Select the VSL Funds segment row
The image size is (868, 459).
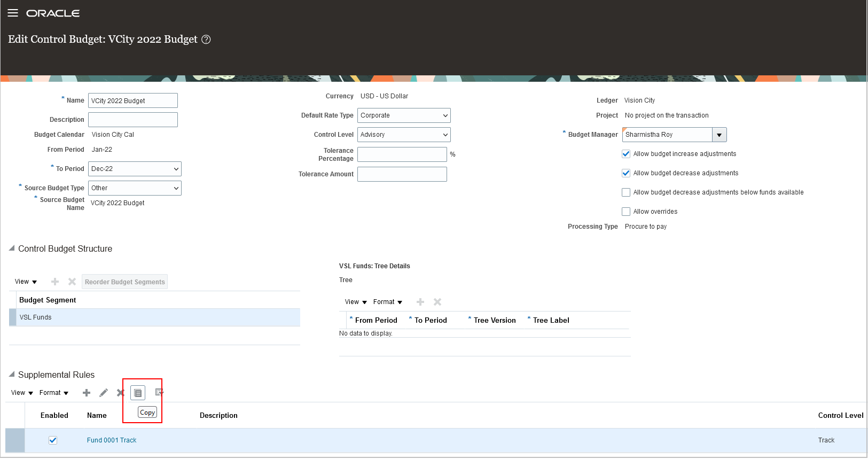(155, 317)
